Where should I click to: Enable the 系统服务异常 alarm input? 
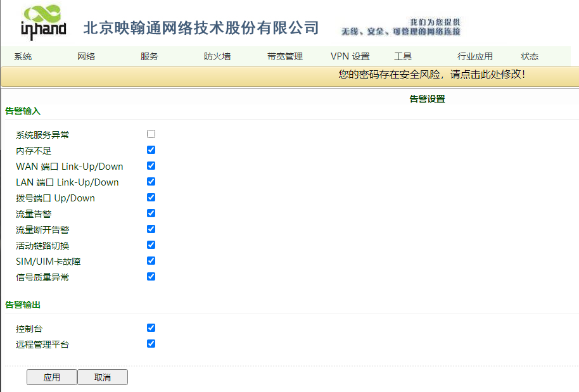point(150,134)
